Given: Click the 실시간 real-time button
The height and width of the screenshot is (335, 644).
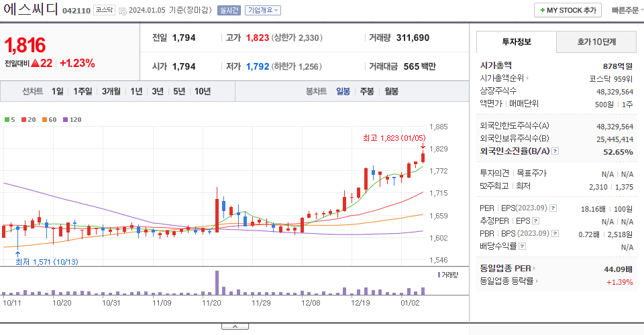Looking at the screenshot, I should pos(229,10).
